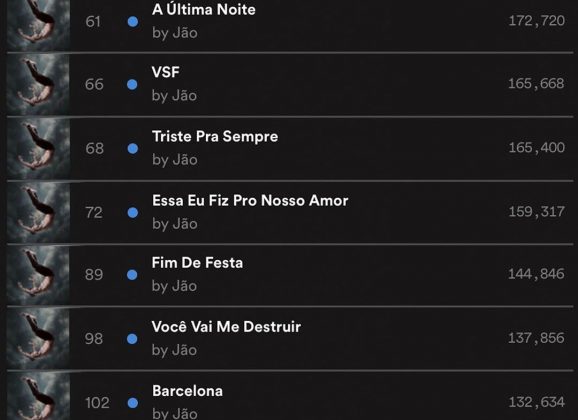Image resolution: width=578 pixels, height=420 pixels.
Task: Select the blue dot for Triste Pra Sempre
Action: [133, 149]
